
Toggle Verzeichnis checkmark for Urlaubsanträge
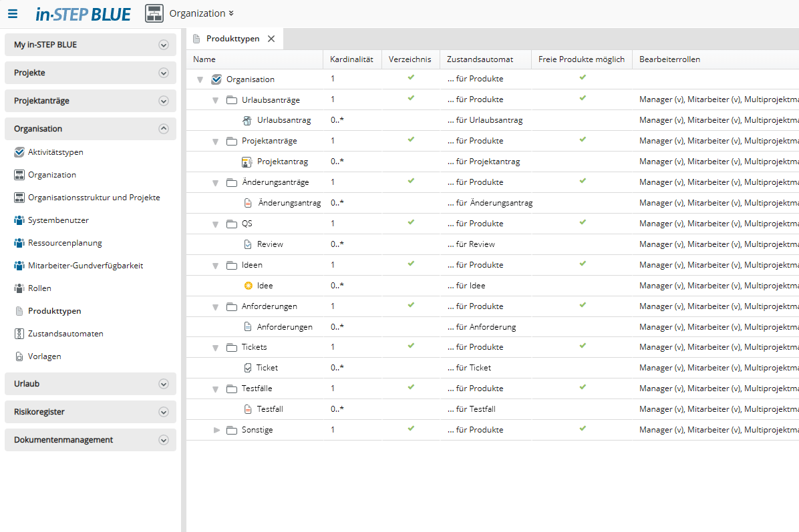point(411,99)
